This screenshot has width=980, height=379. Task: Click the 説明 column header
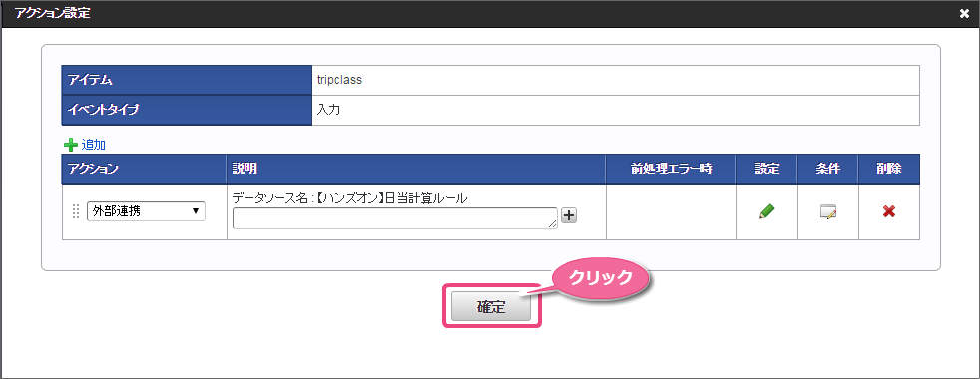click(415, 169)
